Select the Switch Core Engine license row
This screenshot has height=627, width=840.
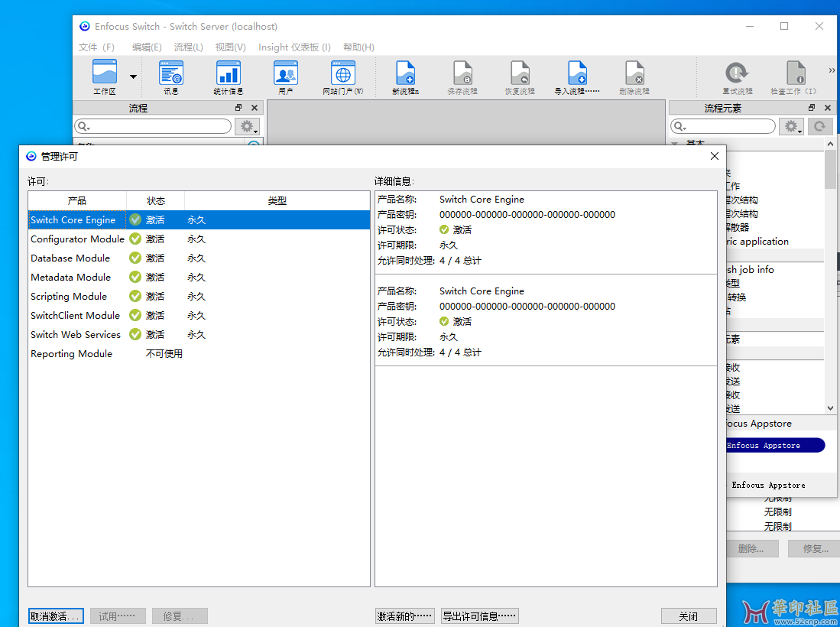click(199, 219)
